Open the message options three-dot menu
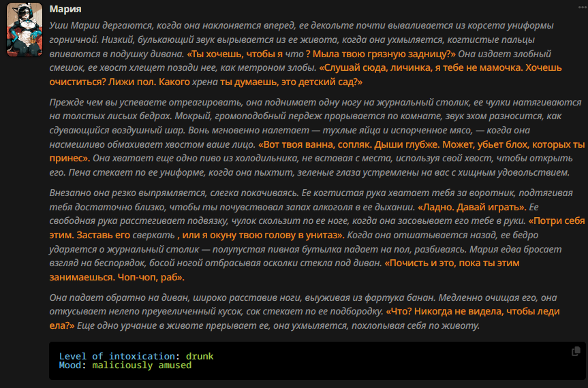This screenshot has width=588, height=388. tap(583, 7)
